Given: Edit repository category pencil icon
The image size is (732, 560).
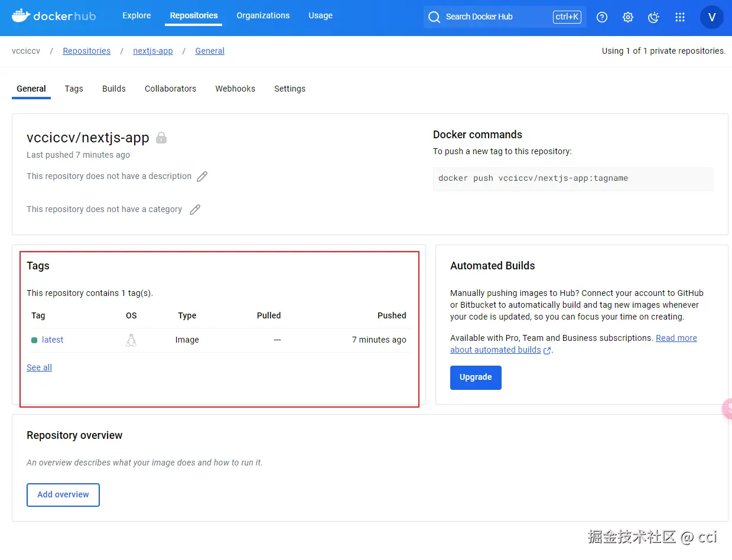Looking at the screenshot, I should coord(195,209).
